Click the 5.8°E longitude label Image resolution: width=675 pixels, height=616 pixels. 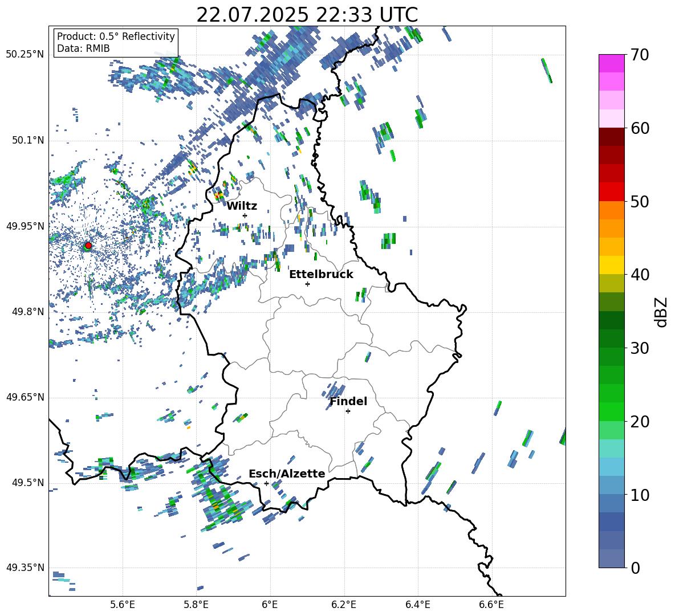point(196,605)
